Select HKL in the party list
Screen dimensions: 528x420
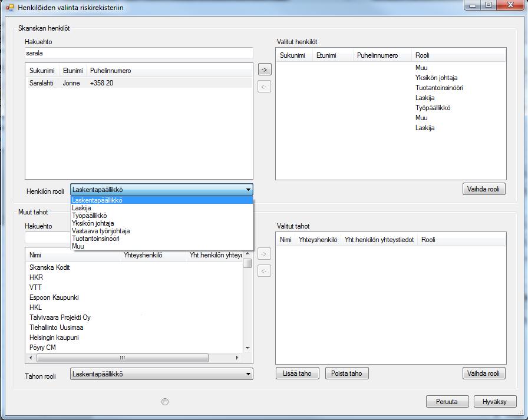pyautogui.click(x=134, y=307)
